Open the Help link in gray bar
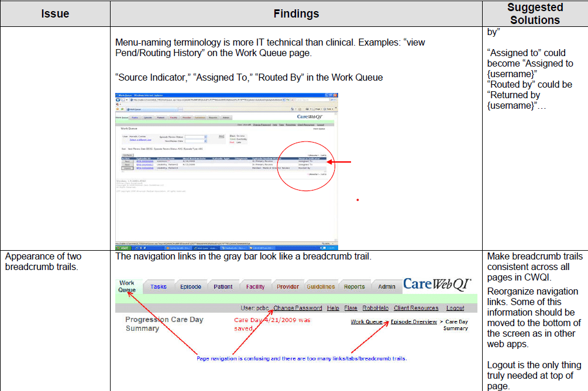Viewport: 588px width, 391px height. tap(333, 308)
